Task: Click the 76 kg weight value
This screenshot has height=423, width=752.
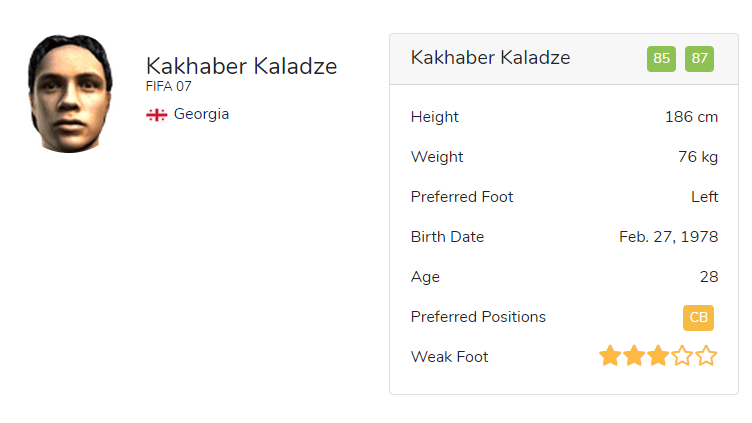Action: [x=698, y=157]
